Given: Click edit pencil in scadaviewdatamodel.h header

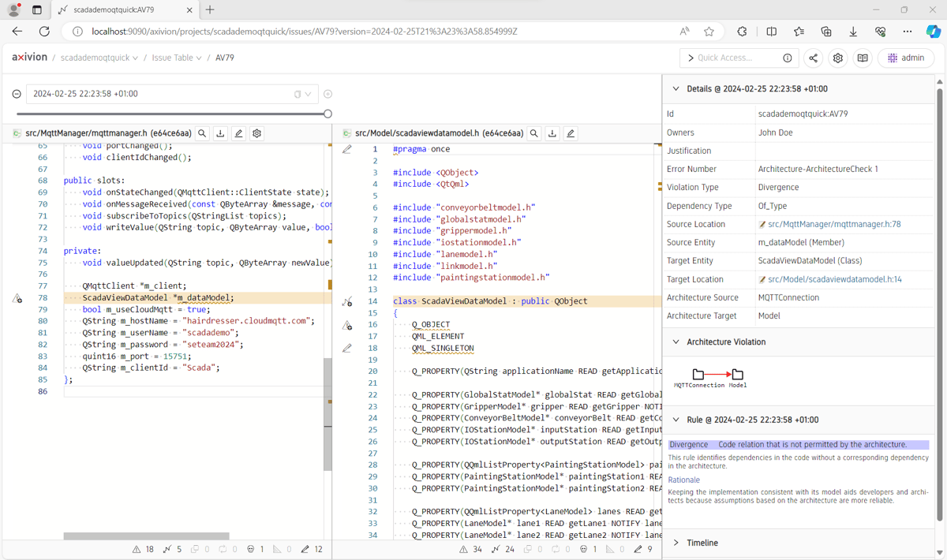Looking at the screenshot, I should pos(571,134).
